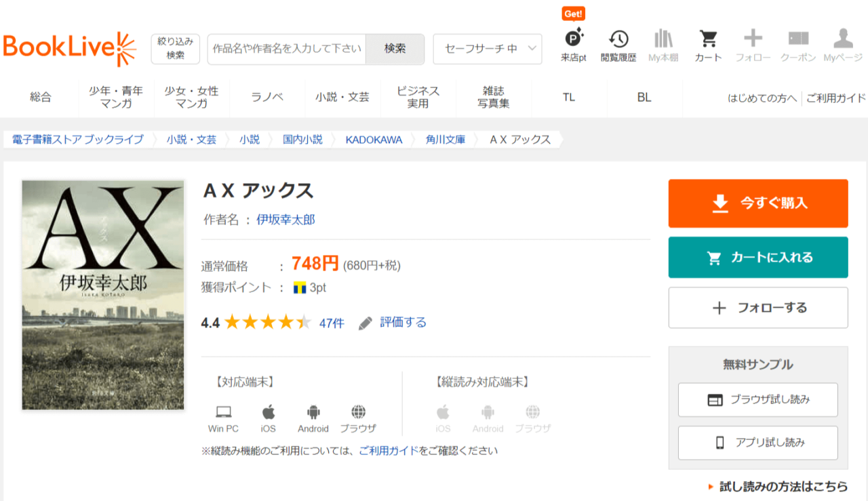Click the Android icon under 対応端末
The height and width of the screenshot is (501, 868).
coord(313,412)
